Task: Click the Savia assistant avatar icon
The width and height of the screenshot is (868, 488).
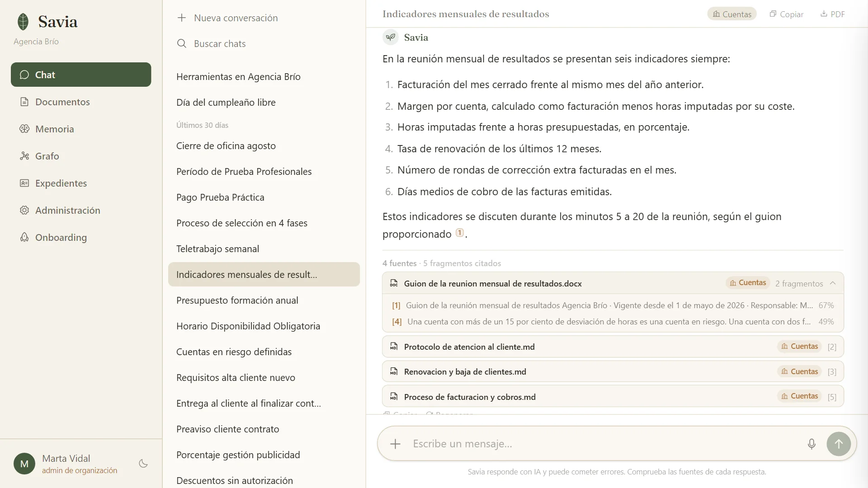Action: tap(391, 37)
